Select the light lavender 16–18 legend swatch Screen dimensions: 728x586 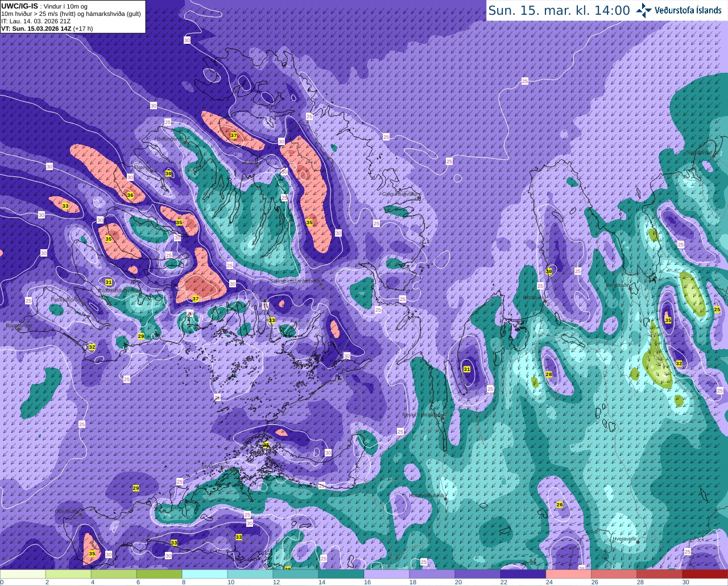point(387,574)
